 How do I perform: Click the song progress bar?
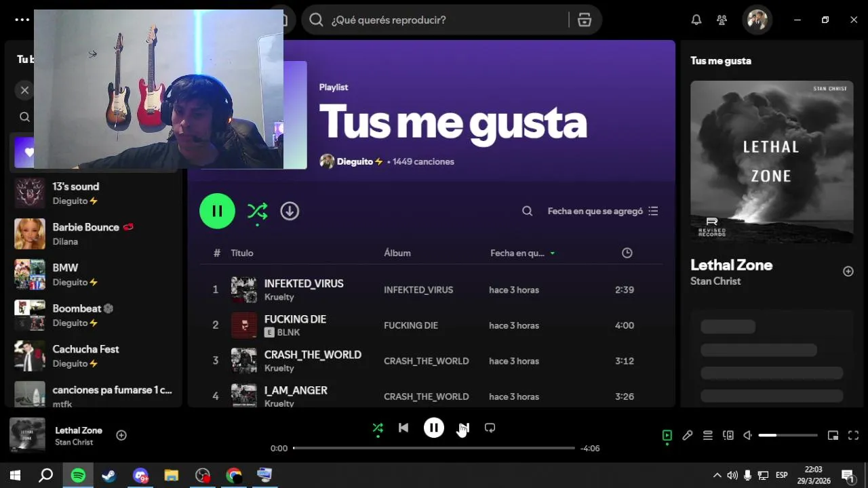tap(434, 448)
